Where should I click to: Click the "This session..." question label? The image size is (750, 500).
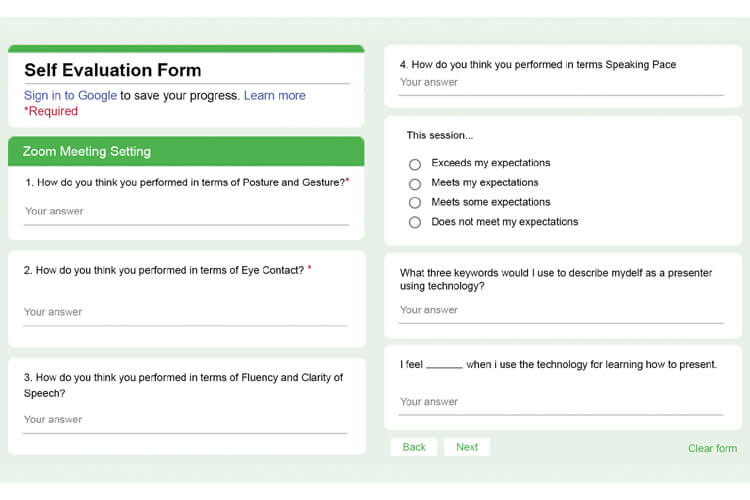pos(440,135)
